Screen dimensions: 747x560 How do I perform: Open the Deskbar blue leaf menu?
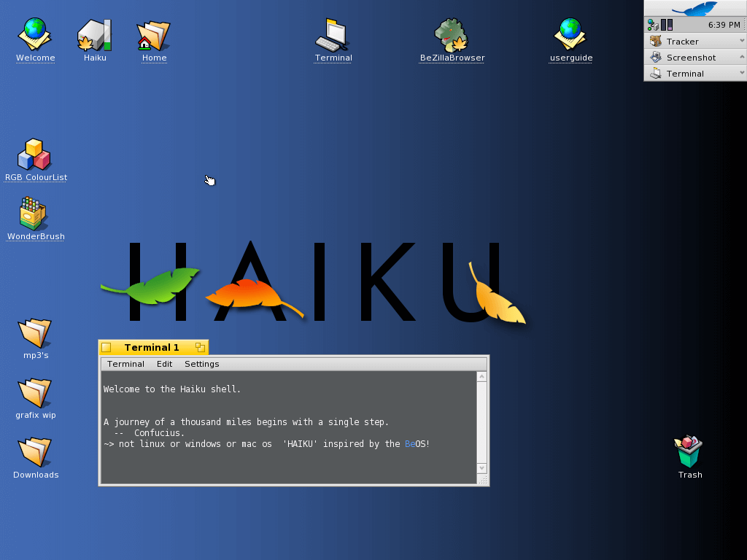[695, 9]
